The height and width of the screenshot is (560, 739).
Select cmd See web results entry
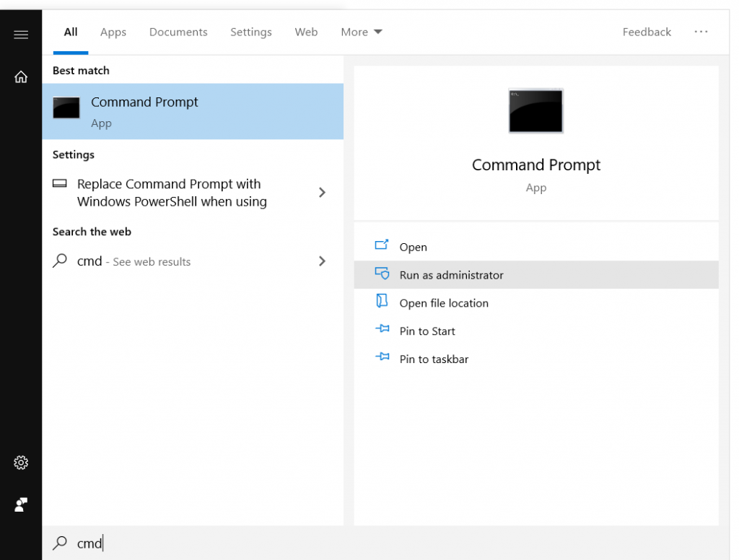pos(193,261)
